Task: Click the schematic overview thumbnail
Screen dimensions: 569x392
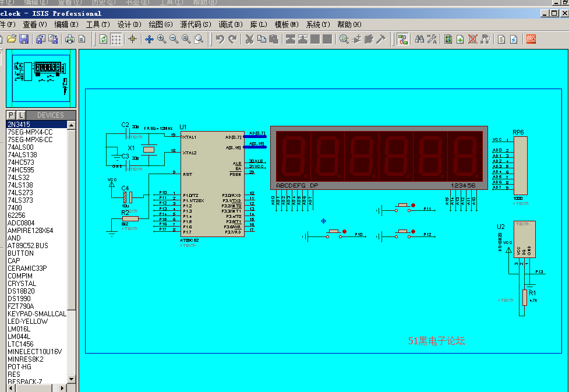Action: pos(41,79)
